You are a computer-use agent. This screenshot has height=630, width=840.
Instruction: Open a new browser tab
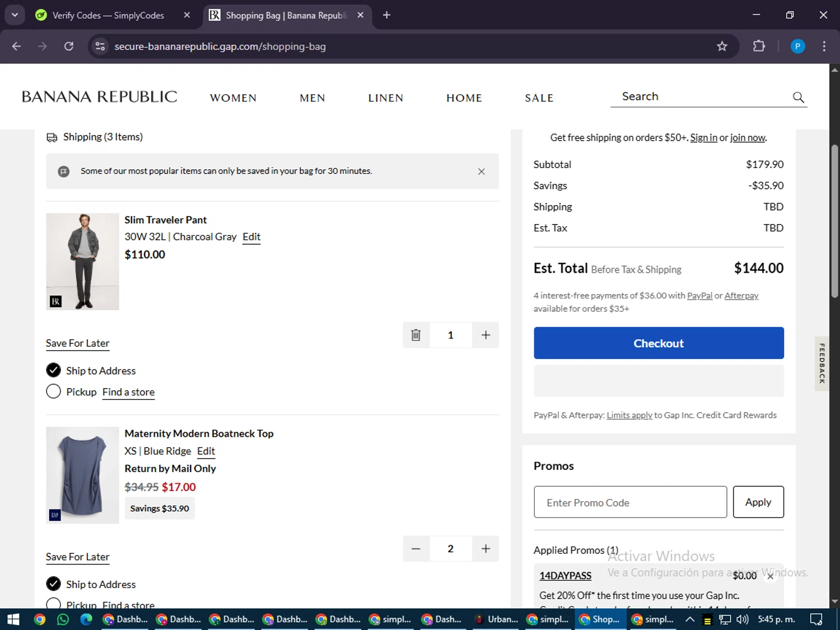pos(386,15)
